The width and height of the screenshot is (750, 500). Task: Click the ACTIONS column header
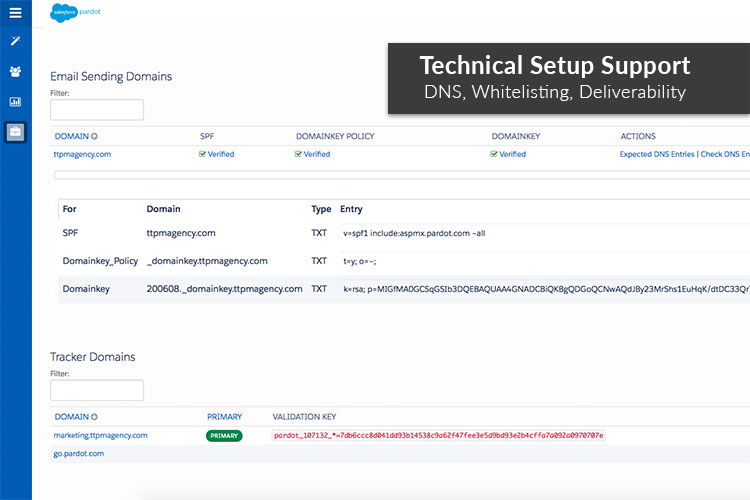tap(638, 136)
